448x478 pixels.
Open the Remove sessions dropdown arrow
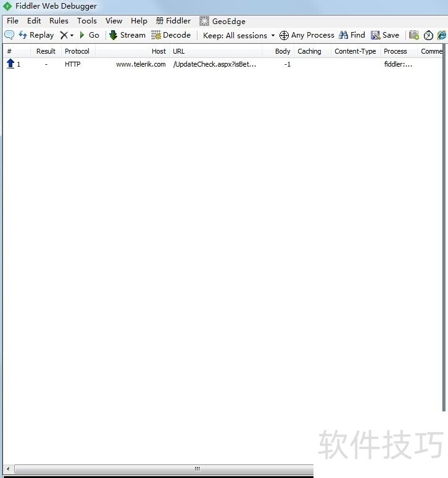pos(72,35)
